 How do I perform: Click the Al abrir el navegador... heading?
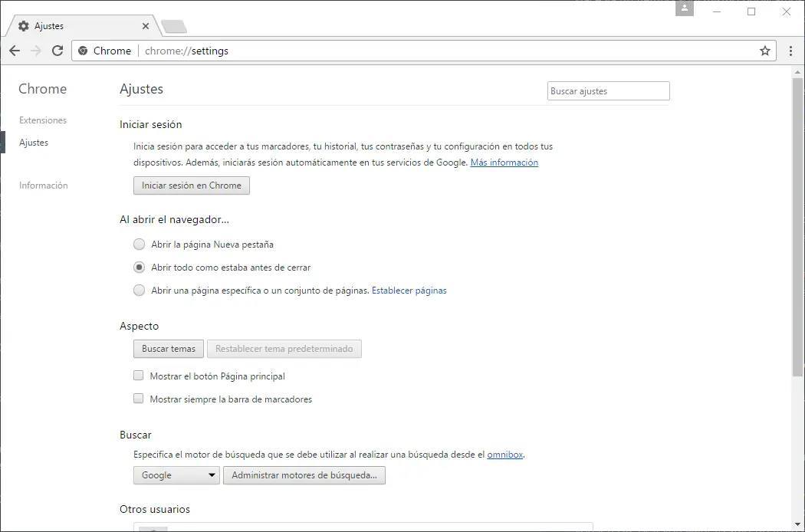click(x=174, y=219)
